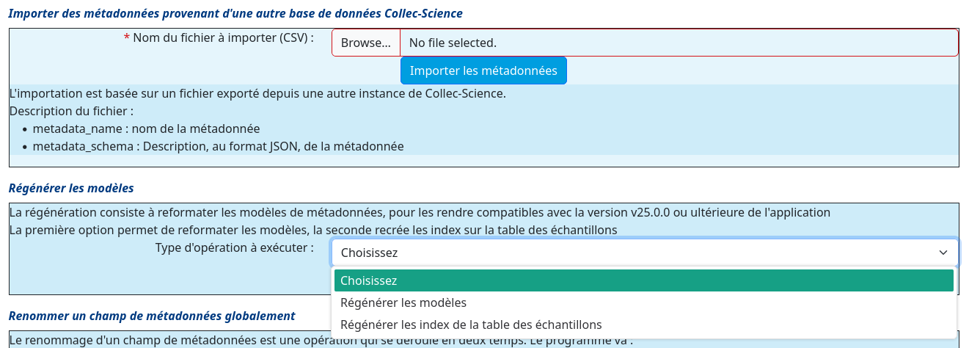Click the paragraph starting 'La régénération consiste'
The width and height of the screenshot is (980, 348).
click(420, 212)
